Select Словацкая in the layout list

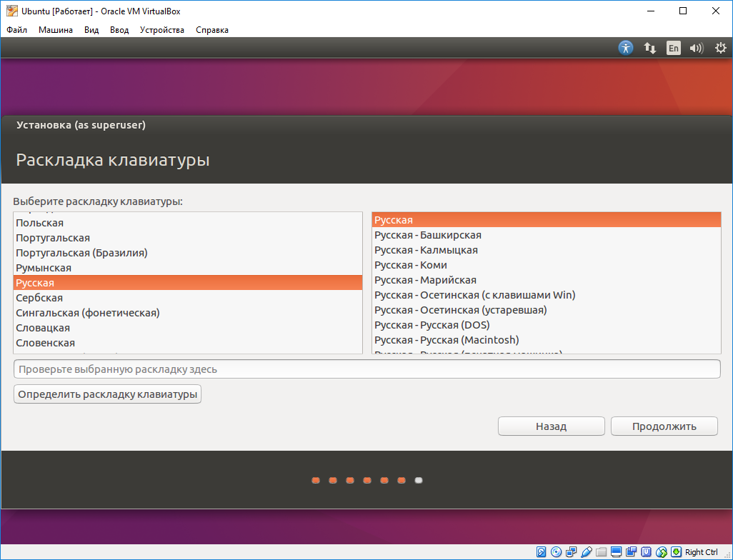188,328
